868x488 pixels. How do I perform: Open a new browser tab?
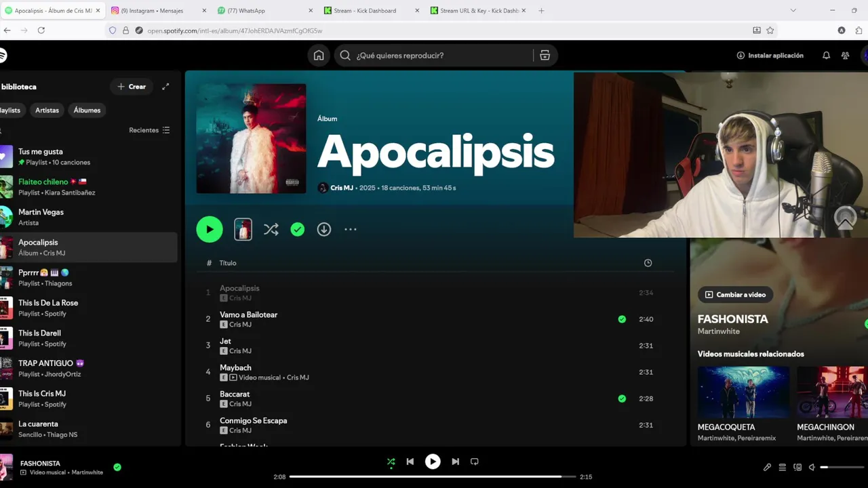click(541, 11)
